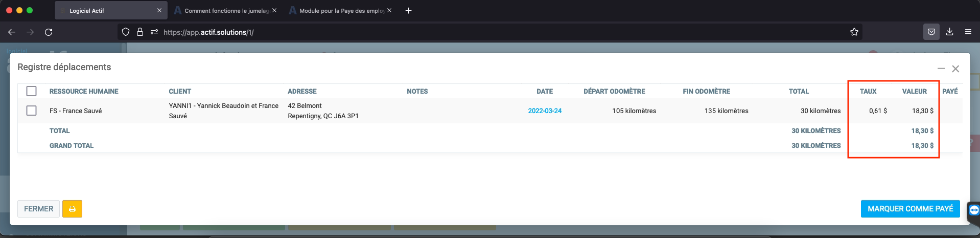Open the browser hamburger menu
The width and height of the screenshot is (980, 238).
[968, 32]
